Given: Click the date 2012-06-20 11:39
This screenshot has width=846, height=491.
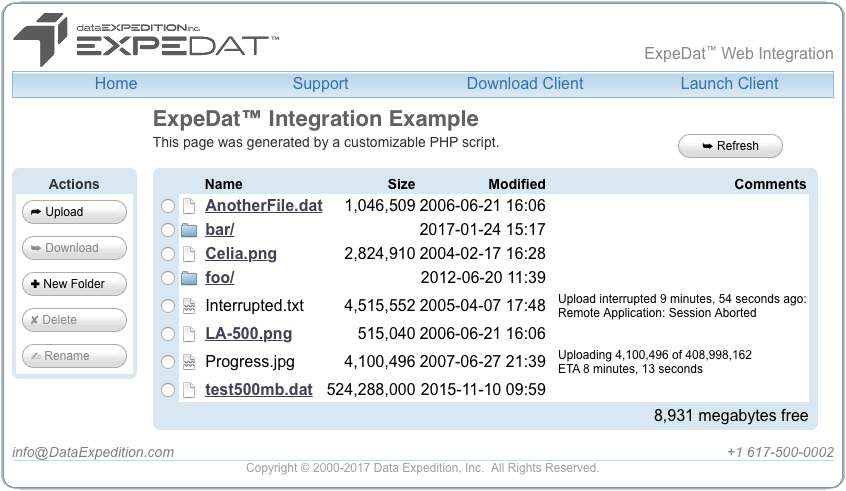Looking at the screenshot, I should coord(483,277).
